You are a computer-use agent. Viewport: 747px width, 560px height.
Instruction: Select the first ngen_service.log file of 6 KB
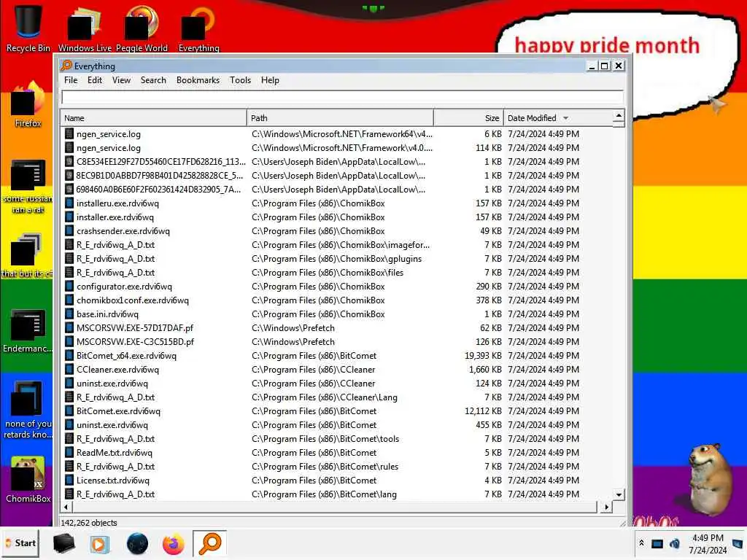click(x=109, y=134)
